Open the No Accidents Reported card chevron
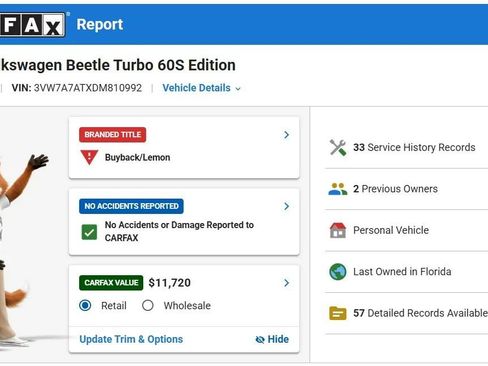The image size is (488, 366). pyautogui.click(x=286, y=206)
